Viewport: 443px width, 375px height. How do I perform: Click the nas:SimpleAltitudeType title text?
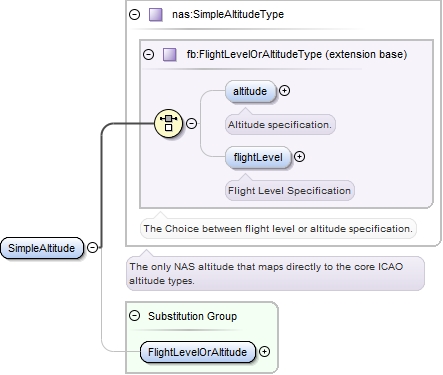click(x=228, y=14)
